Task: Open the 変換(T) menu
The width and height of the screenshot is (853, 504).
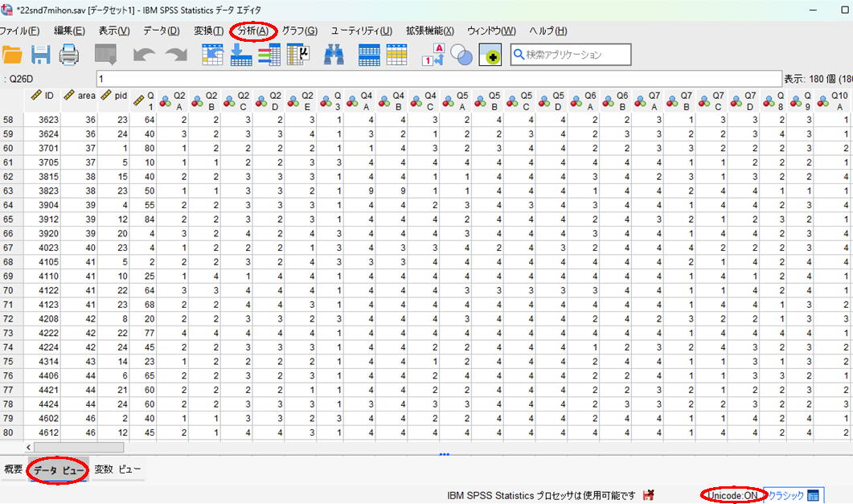Action: 208,31
